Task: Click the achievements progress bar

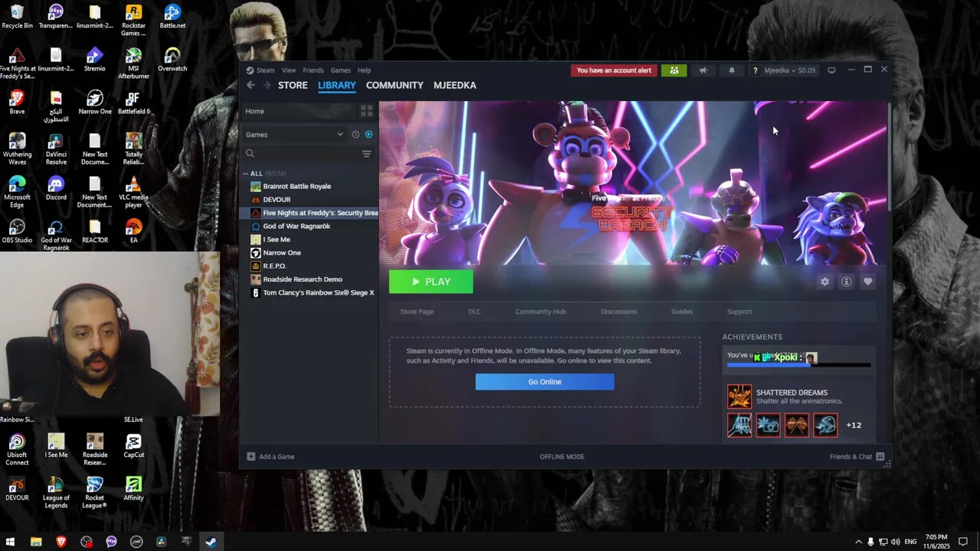Action: click(799, 366)
